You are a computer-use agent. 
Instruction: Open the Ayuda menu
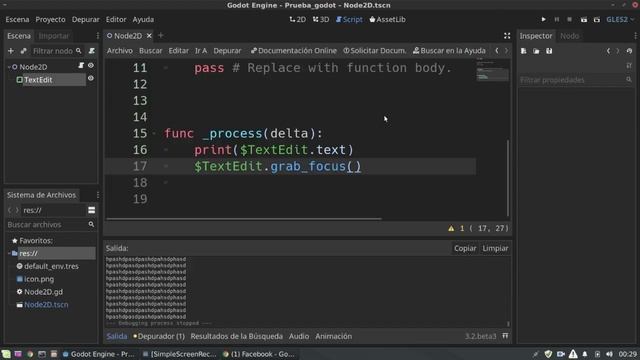pos(143,19)
